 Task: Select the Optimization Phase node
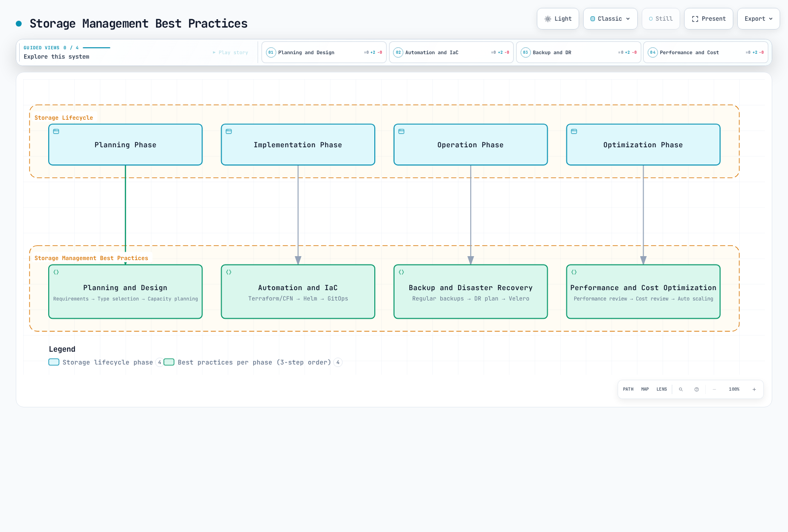[x=643, y=145]
